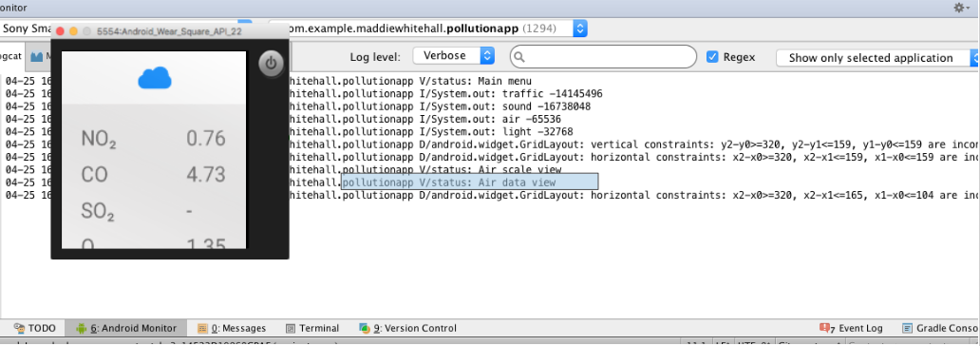
Task: Click the Messages tool window icon
Action: click(x=203, y=328)
